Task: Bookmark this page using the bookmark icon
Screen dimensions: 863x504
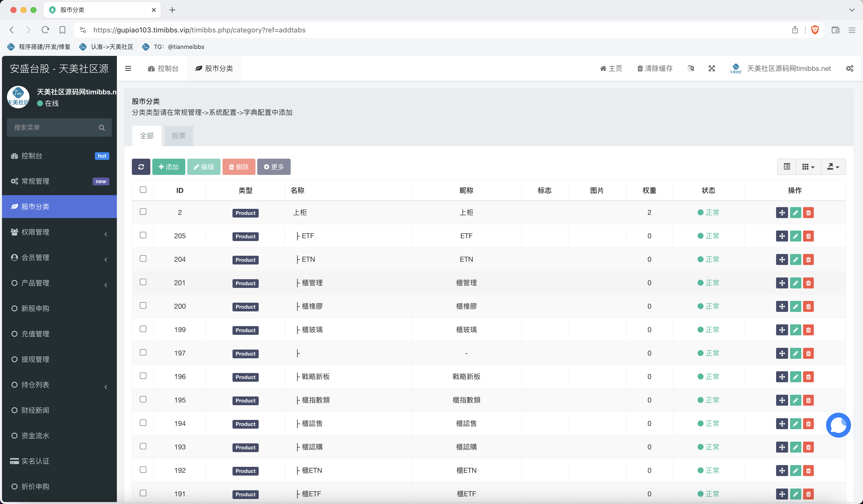Action: coord(62,30)
